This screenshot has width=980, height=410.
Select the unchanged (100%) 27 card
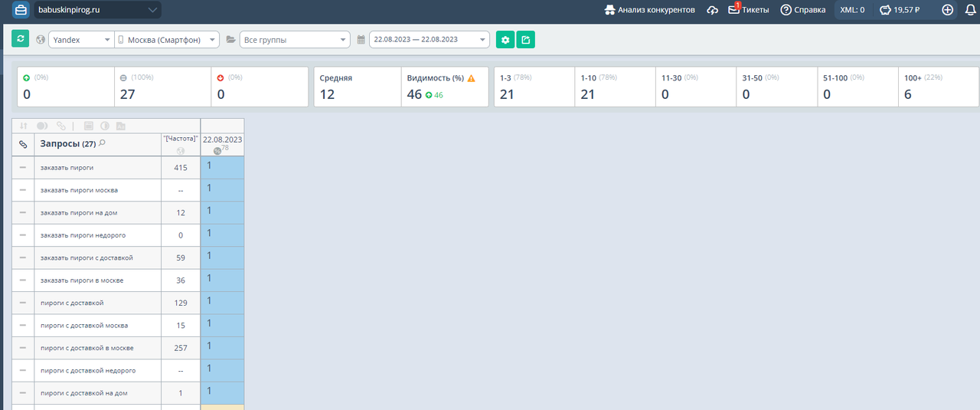click(162, 87)
